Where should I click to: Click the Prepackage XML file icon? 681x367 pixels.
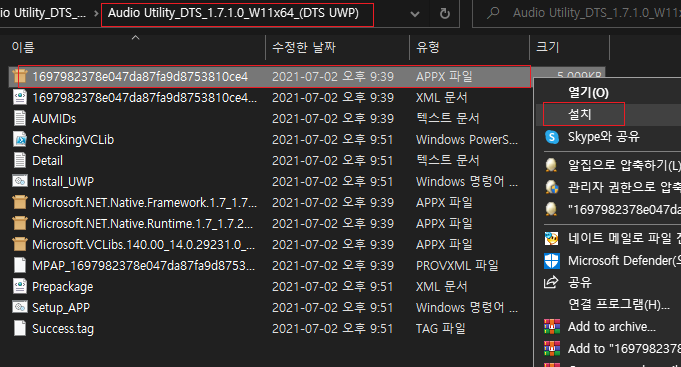pyautogui.click(x=20, y=286)
